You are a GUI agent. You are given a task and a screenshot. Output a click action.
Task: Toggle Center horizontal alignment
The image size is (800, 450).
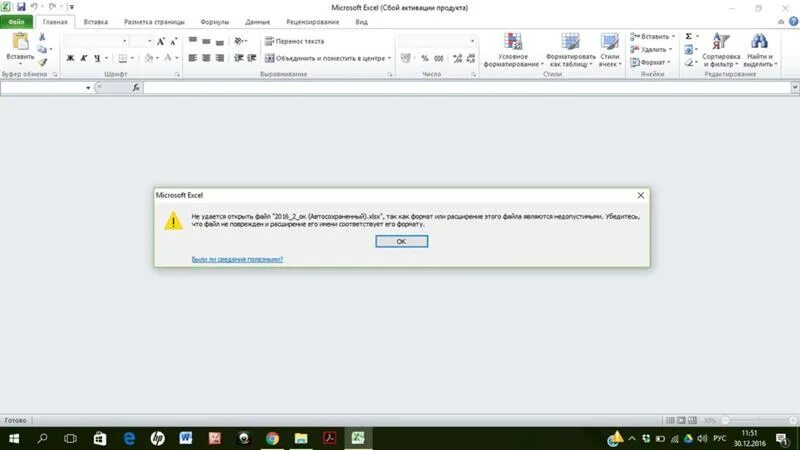[206, 58]
